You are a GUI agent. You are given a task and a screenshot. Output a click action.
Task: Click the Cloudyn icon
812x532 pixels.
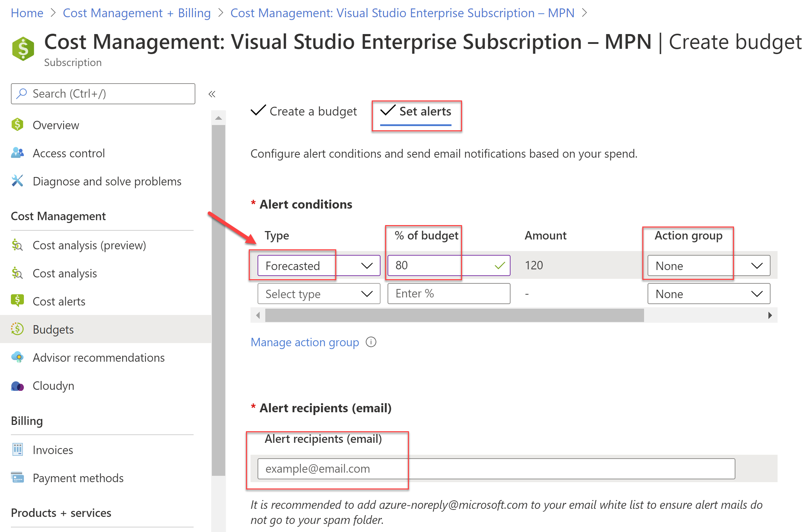coord(17,386)
